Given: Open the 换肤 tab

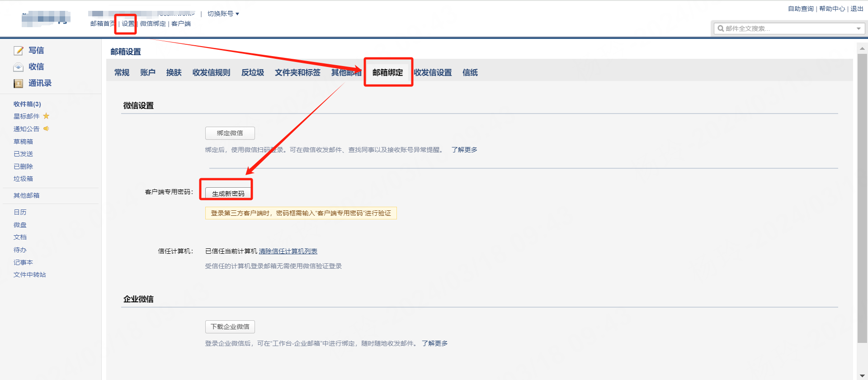Looking at the screenshot, I should click(x=174, y=72).
